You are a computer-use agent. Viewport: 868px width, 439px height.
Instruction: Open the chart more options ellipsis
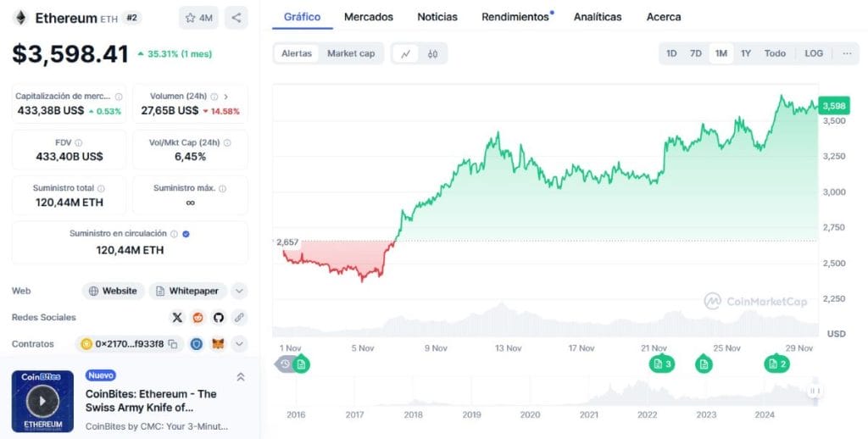[x=847, y=53]
